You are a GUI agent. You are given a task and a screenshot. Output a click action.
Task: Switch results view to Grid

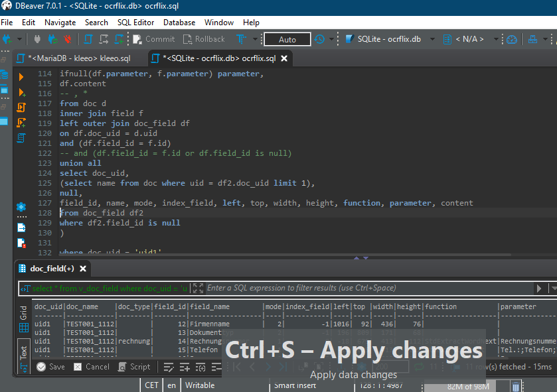tap(23, 319)
